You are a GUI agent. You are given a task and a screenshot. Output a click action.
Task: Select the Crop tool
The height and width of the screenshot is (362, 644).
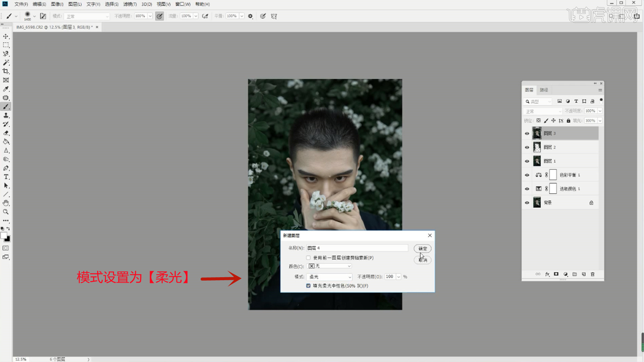(6, 71)
